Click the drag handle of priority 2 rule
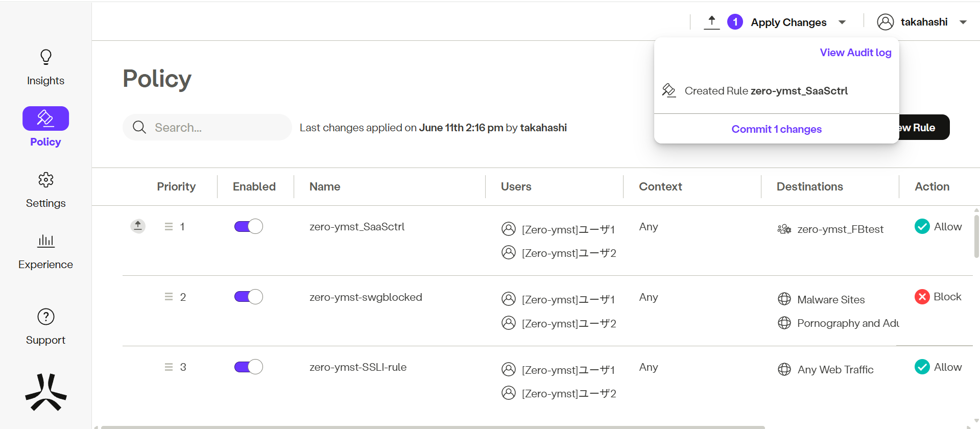 coord(169,297)
